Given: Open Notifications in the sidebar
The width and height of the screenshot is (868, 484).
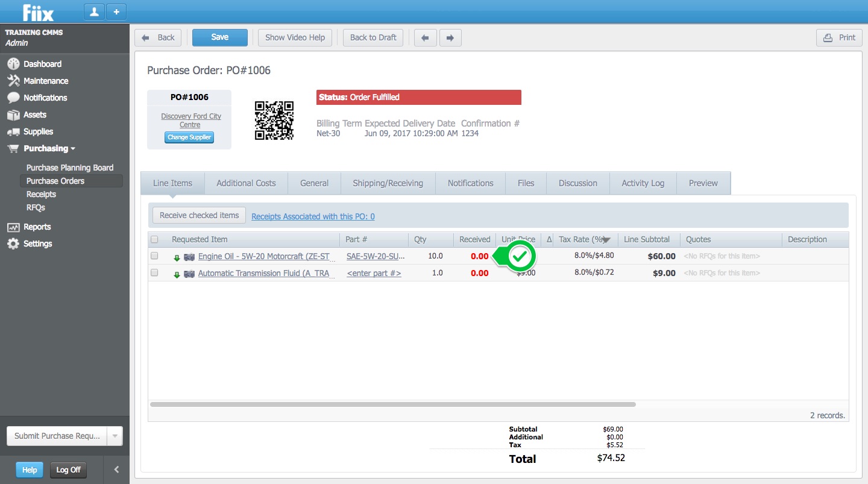Looking at the screenshot, I should point(45,98).
